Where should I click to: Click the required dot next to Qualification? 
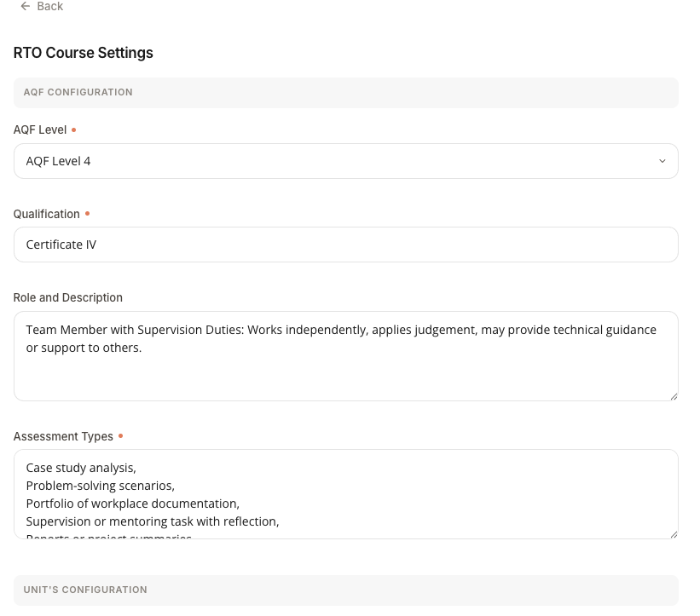pos(87,213)
